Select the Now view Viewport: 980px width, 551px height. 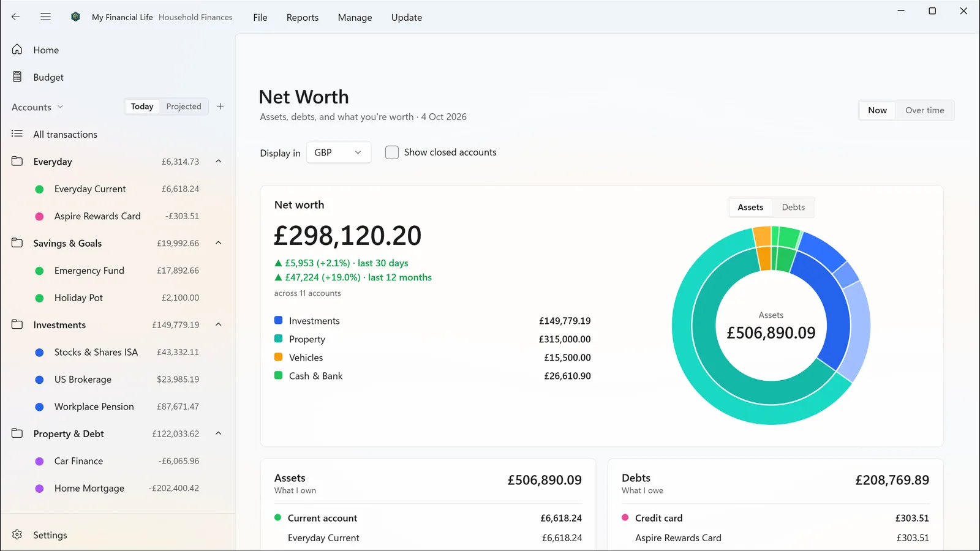coord(878,110)
